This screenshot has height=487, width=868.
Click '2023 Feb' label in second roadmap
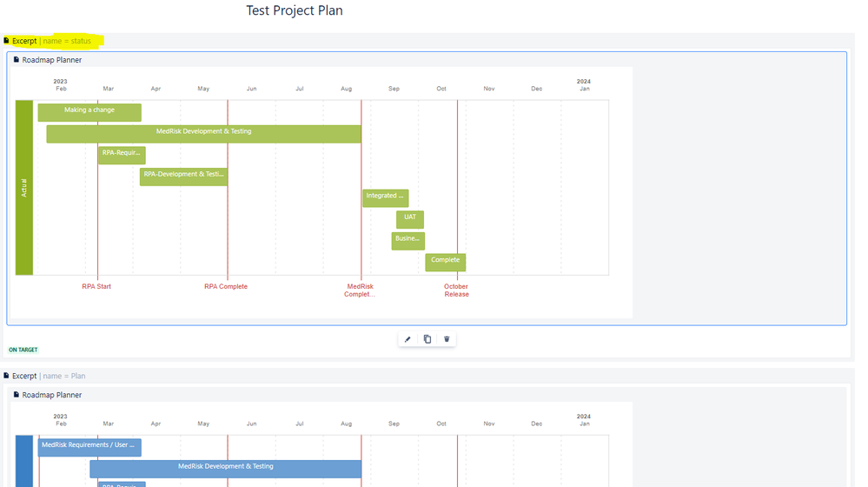60,420
